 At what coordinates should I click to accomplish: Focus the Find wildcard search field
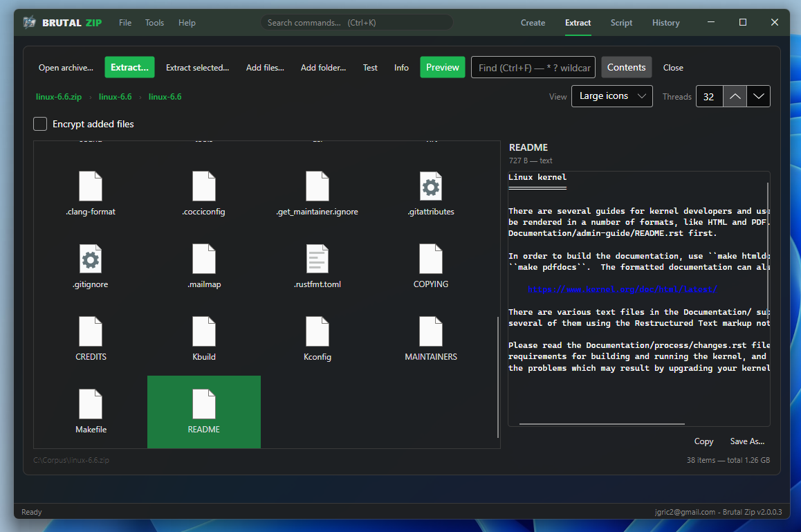[533, 68]
